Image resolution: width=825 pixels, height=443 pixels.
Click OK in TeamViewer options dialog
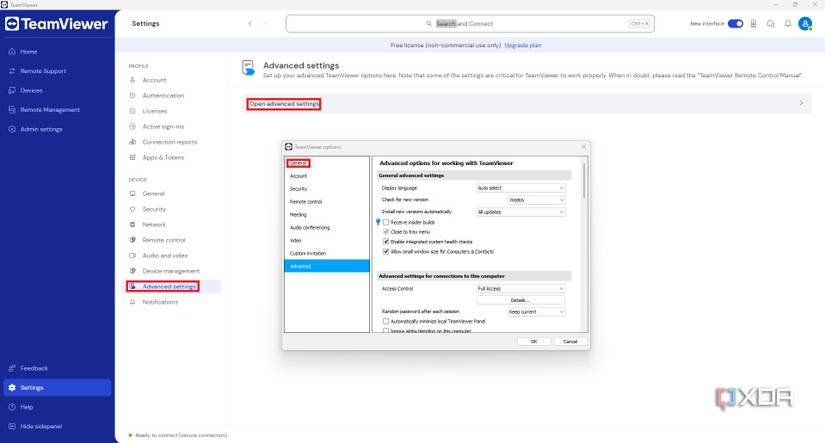click(534, 341)
